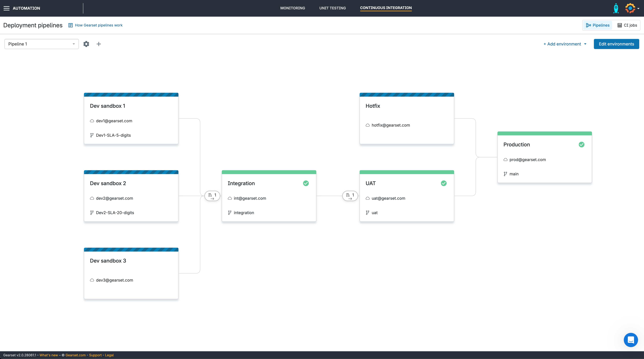Switch to the Pipelines view
This screenshot has height=359, width=644.
point(597,25)
